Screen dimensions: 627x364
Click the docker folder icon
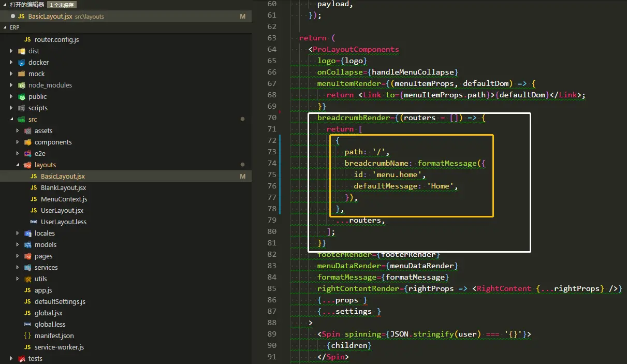point(21,62)
